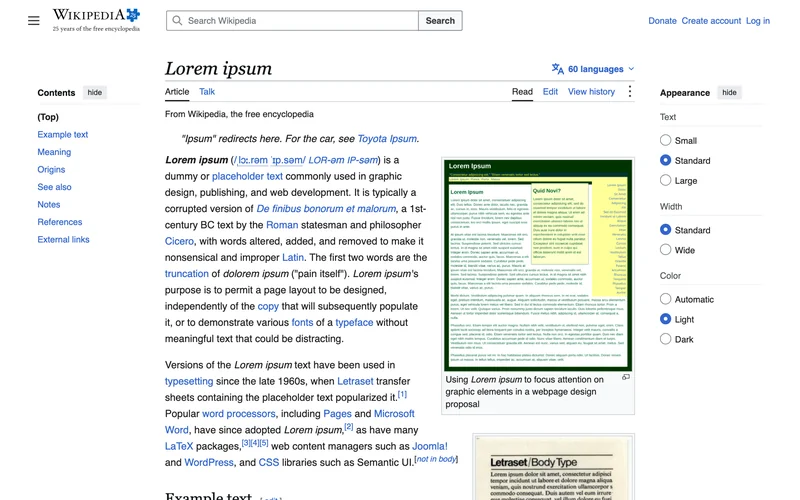
Task: Open the Roman link
Action: (282, 225)
